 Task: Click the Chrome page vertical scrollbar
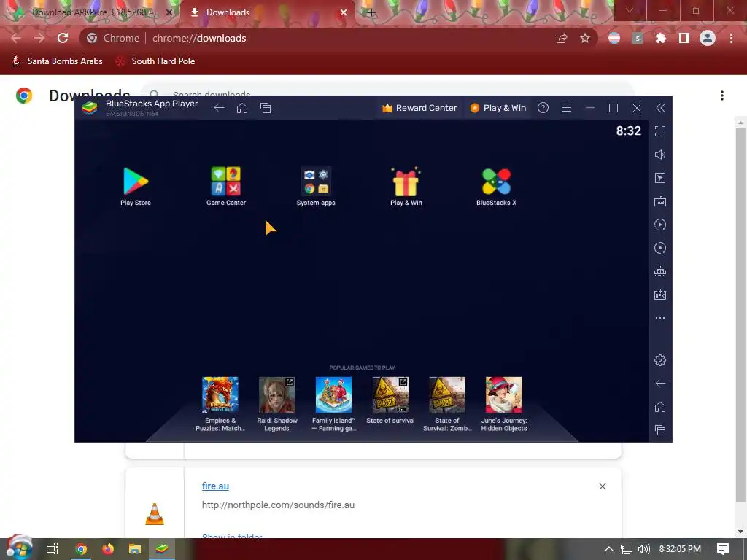pos(740,314)
